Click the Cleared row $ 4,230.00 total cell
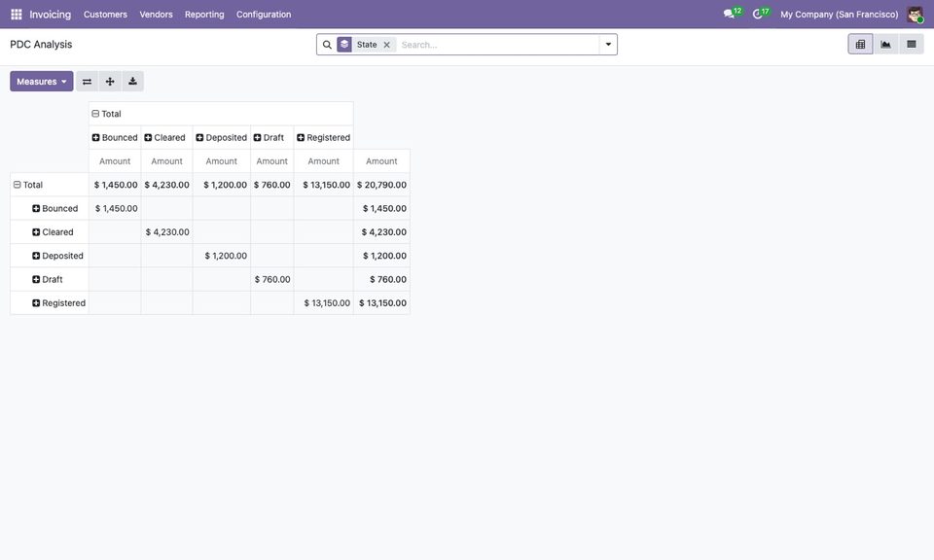 click(x=381, y=232)
